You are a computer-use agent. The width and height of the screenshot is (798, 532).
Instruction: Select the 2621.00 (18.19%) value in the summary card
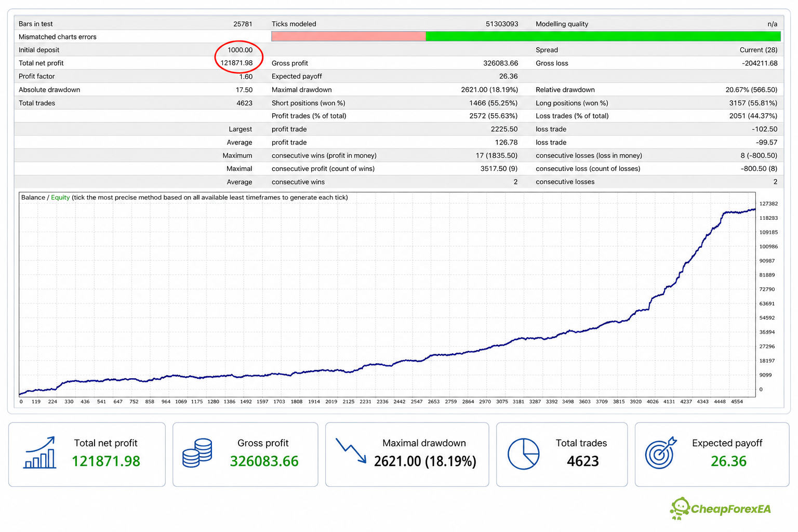coord(425,461)
